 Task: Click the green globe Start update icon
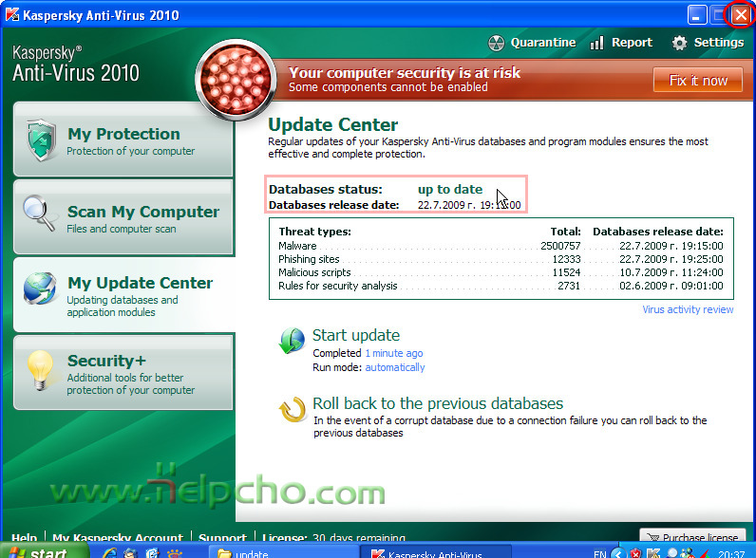click(x=292, y=340)
